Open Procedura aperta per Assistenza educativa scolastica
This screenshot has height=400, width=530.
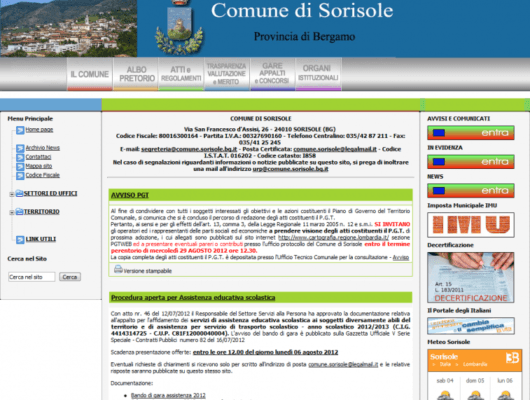pyautogui.click(x=193, y=298)
